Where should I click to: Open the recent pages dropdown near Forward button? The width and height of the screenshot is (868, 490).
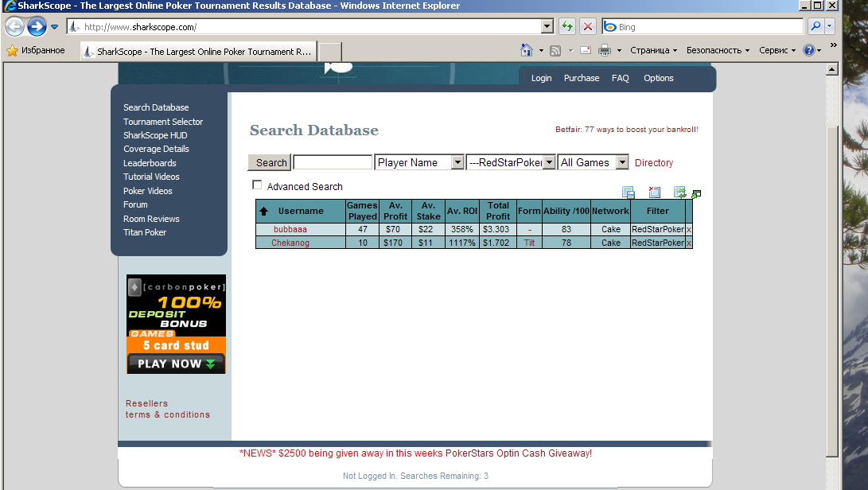click(x=54, y=26)
